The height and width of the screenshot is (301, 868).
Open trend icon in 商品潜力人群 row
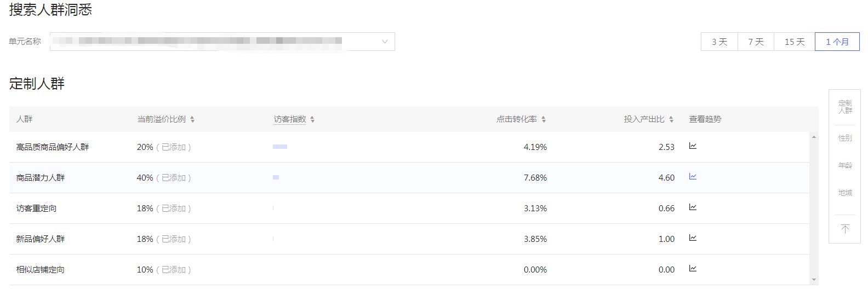[693, 177]
